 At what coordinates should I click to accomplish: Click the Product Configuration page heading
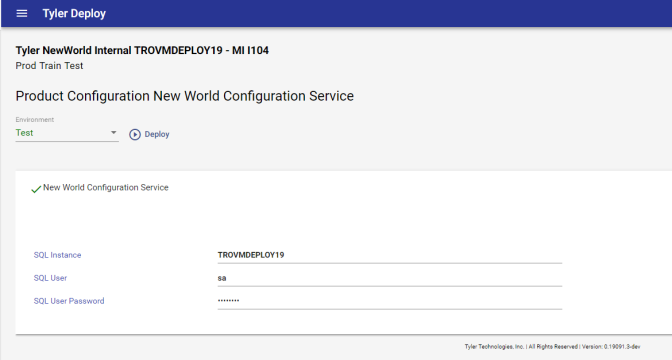185,96
